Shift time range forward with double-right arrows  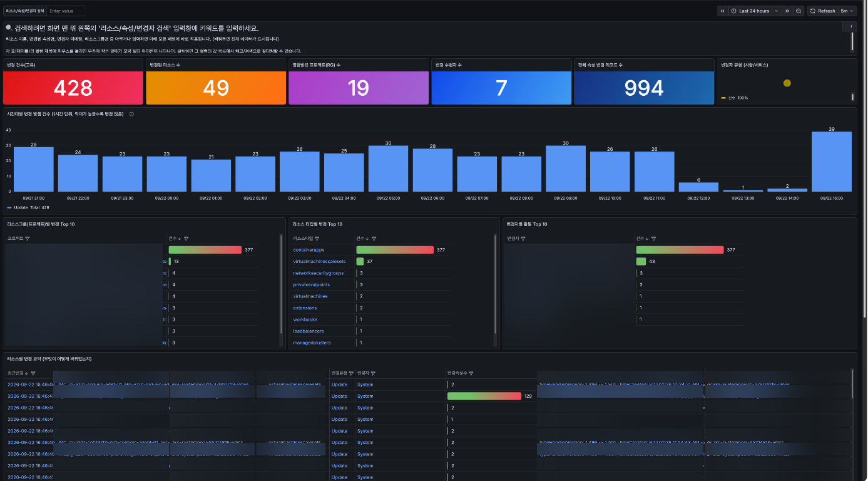tap(788, 11)
